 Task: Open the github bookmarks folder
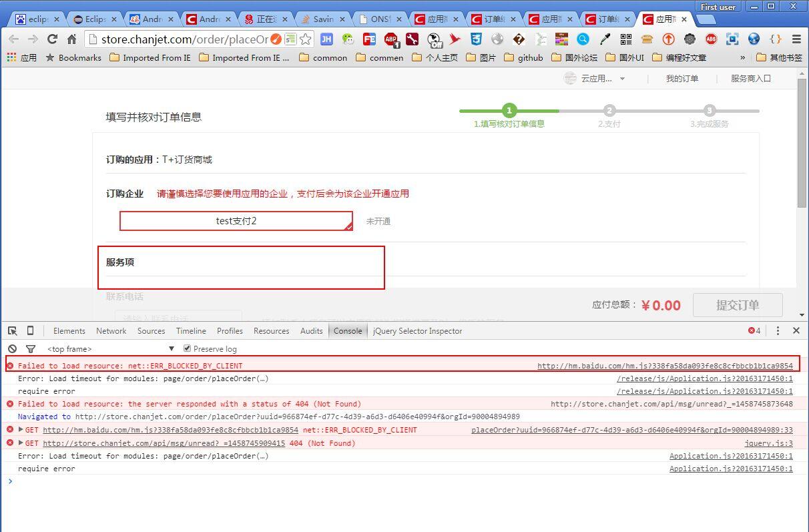[523, 57]
